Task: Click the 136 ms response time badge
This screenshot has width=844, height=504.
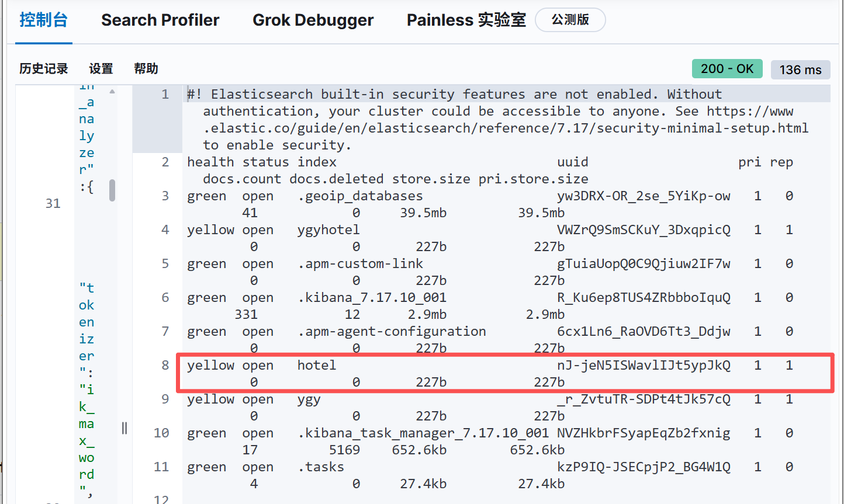Action: tap(800, 69)
